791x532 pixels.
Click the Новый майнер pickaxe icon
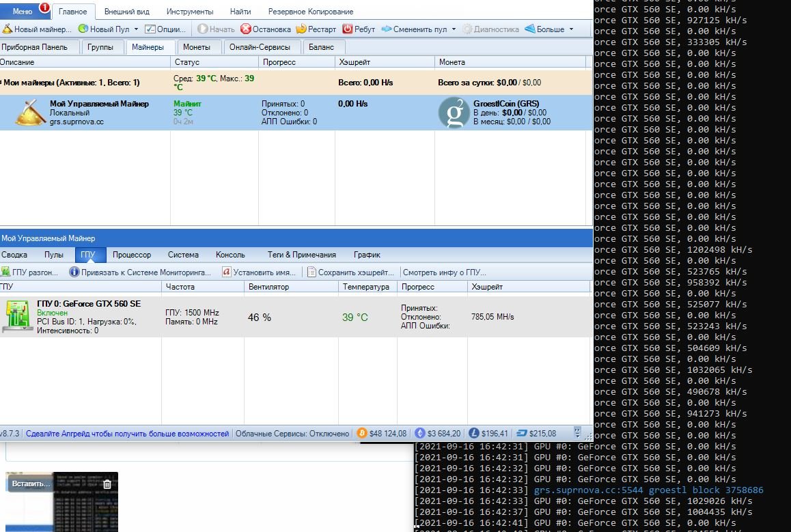[7, 29]
